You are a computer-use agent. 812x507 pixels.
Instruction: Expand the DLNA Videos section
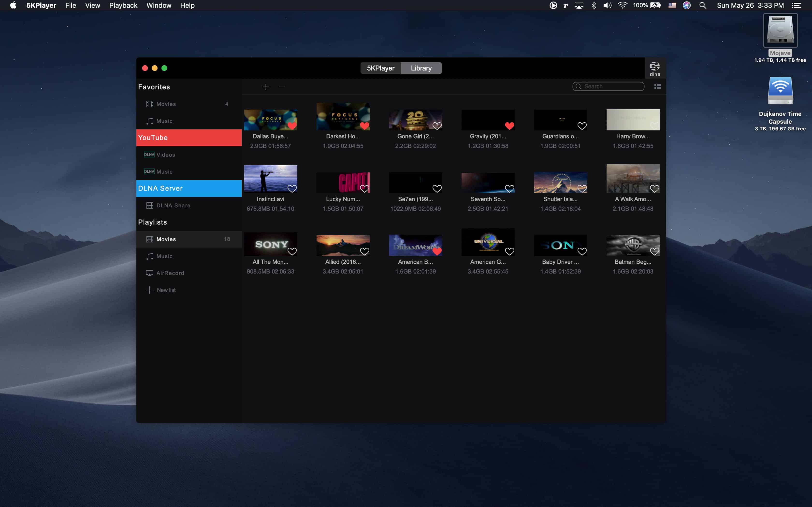166,154
